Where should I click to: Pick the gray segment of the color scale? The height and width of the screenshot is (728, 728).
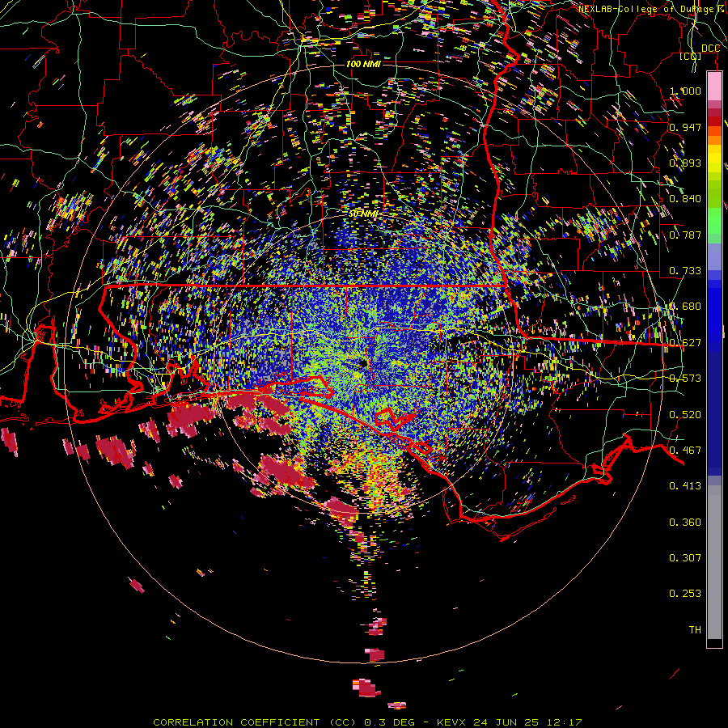[x=714, y=562]
